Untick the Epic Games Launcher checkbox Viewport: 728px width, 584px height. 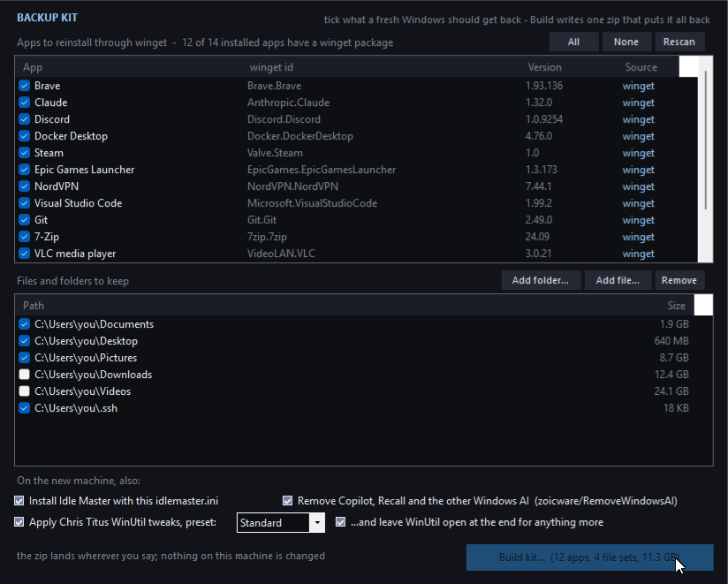[24, 170]
